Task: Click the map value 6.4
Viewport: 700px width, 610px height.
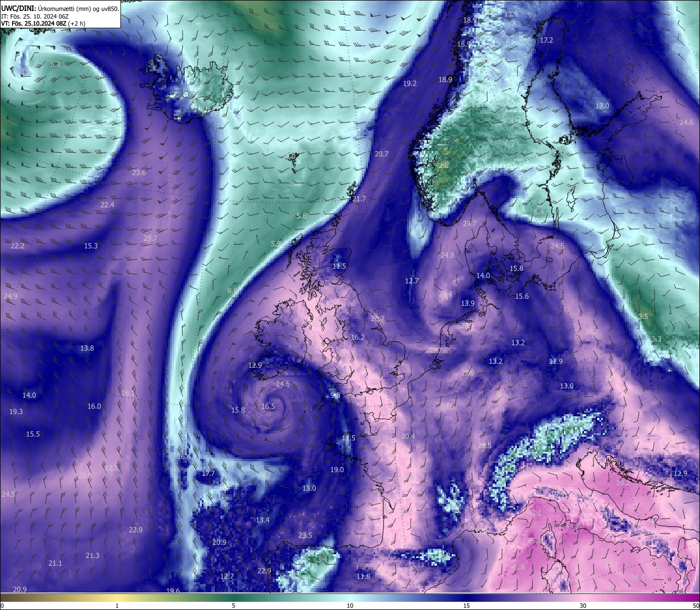Action: point(539,212)
